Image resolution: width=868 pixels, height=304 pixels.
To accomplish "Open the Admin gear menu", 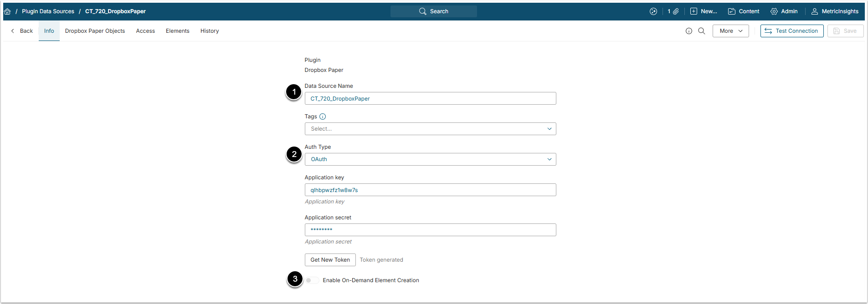I will (784, 11).
